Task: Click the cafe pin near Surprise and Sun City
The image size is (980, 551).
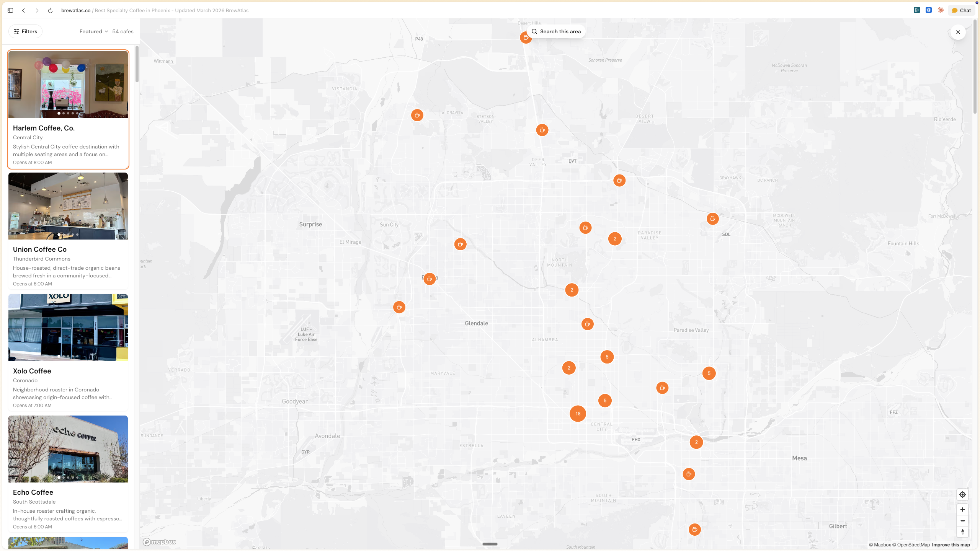Action: pyautogui.click(x=460, y=244)
